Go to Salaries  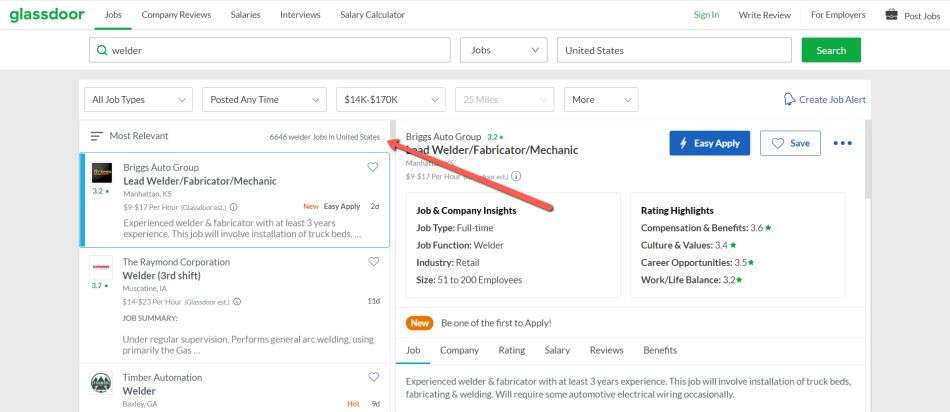(x=245, y=15)
